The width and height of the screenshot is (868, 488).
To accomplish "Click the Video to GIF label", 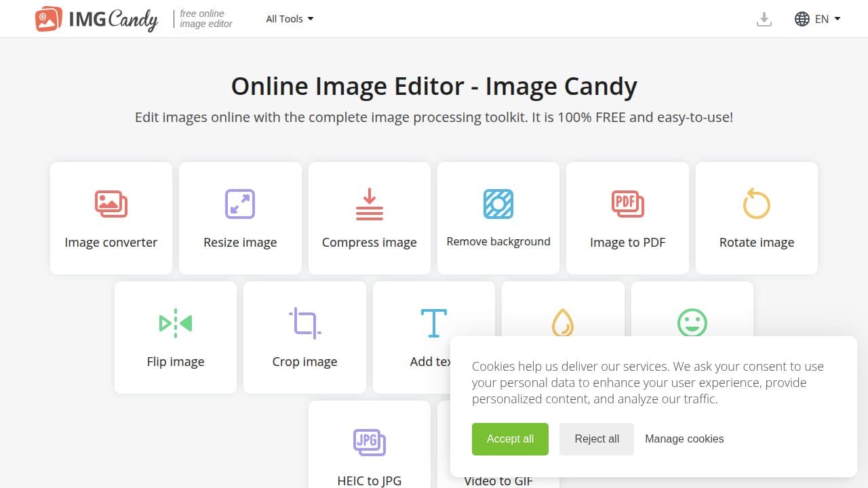I will [498, 481].
